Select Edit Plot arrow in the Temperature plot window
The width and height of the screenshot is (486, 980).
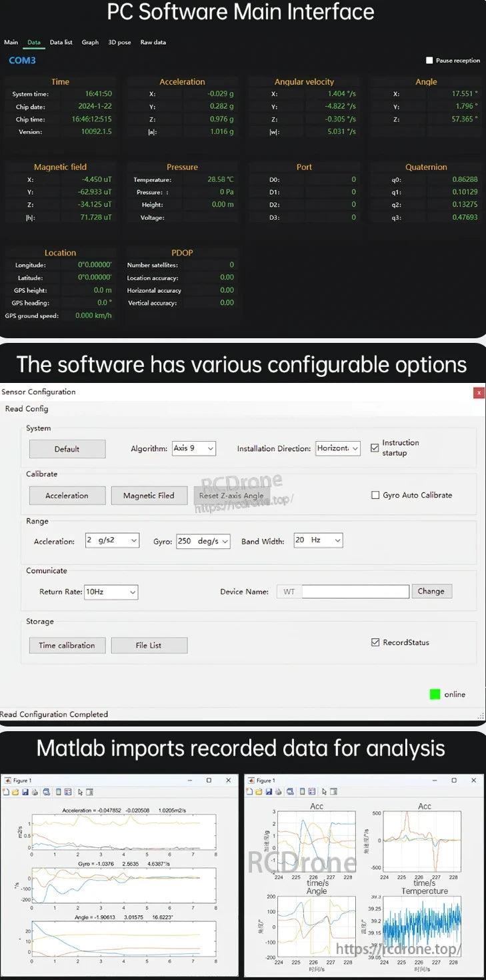tap(323, 792)
